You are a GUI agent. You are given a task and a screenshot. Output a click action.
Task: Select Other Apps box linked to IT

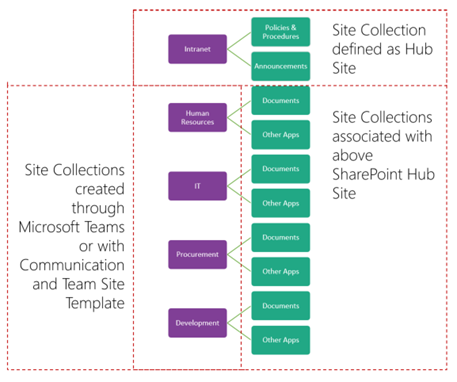pyautogui.click(x=281, y=203)
